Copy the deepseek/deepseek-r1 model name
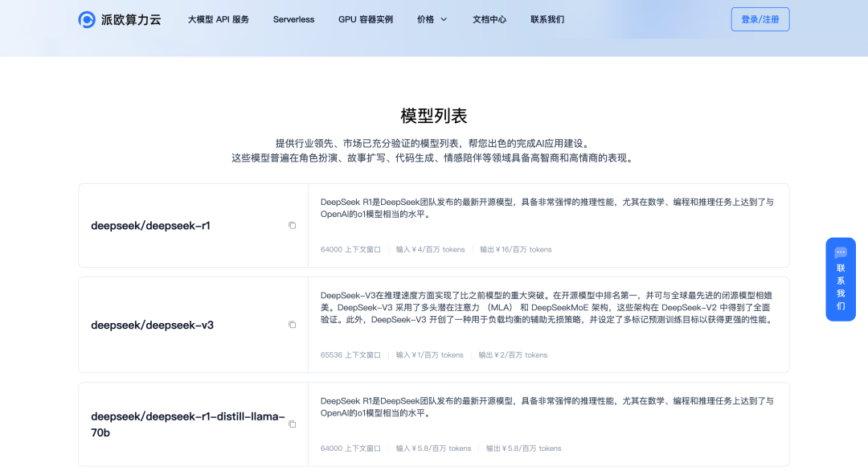Screen dimensions: 868x475 click(293, 225)
